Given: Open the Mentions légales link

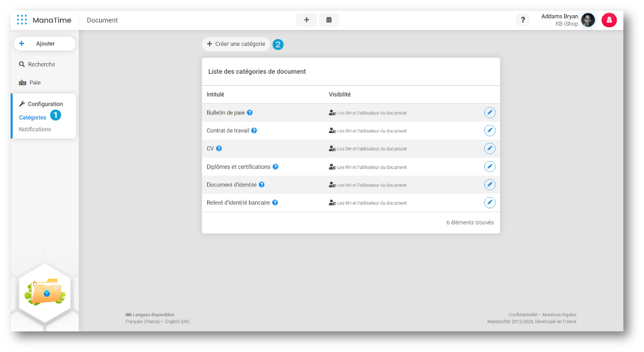Looking at the screenshot, I should (x=559, y=315).
